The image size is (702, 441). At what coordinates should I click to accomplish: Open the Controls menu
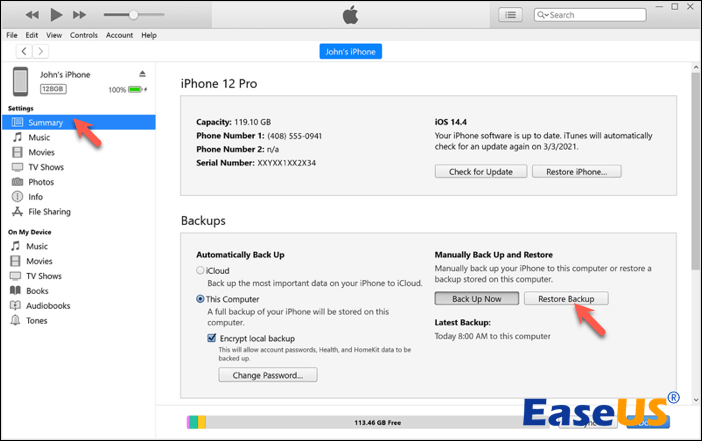(83, 35)
